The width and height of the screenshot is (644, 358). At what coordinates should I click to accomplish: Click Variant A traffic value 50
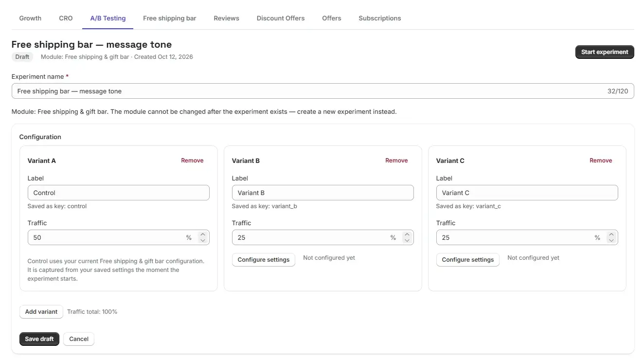(x=37, y=238)
